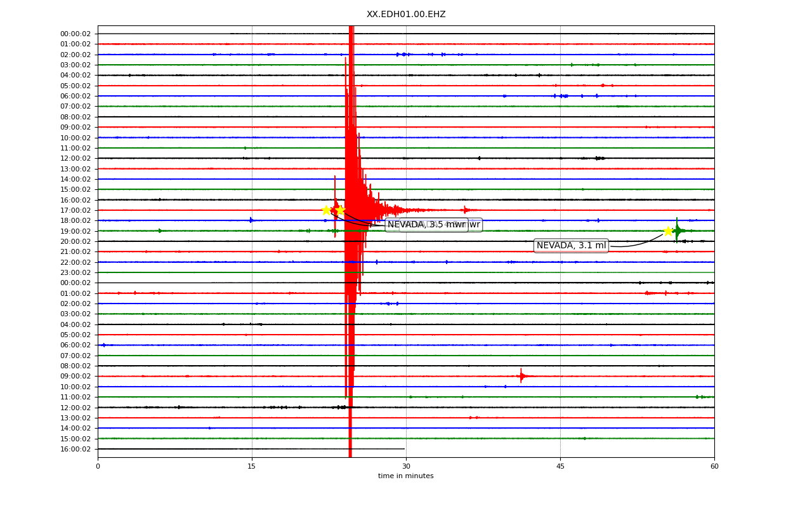This screenshot has width=812, height=508.
Task: Select the 21:00:02 row label
Action: (75, 251)
